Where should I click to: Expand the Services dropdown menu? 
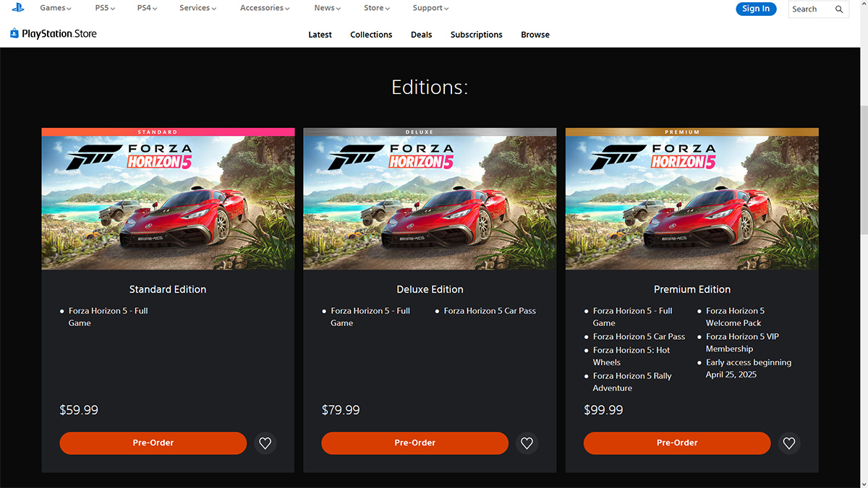coord(198,8)
